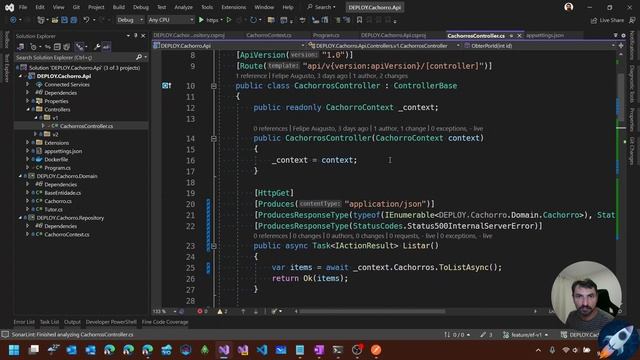The width and height of the screenshot is (640, 360).
Task: Open the account profile avatar
Action: click(x=569, y=7)
